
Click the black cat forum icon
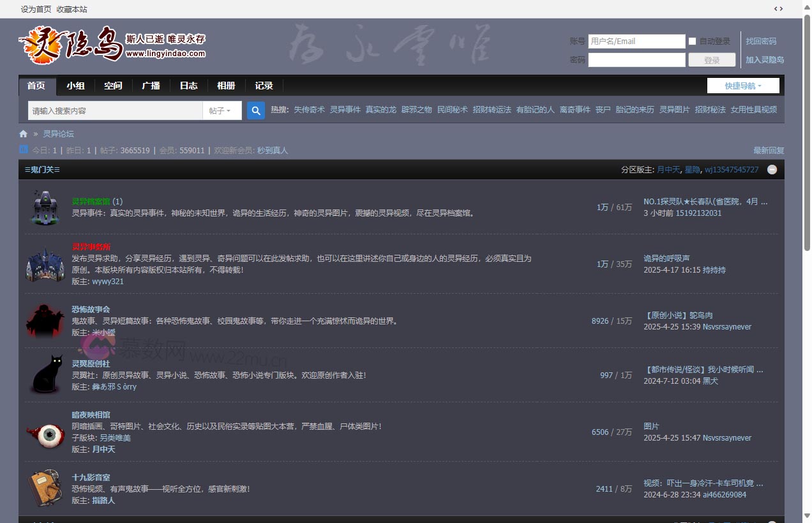pyautogui.click(x=45, y=375)
